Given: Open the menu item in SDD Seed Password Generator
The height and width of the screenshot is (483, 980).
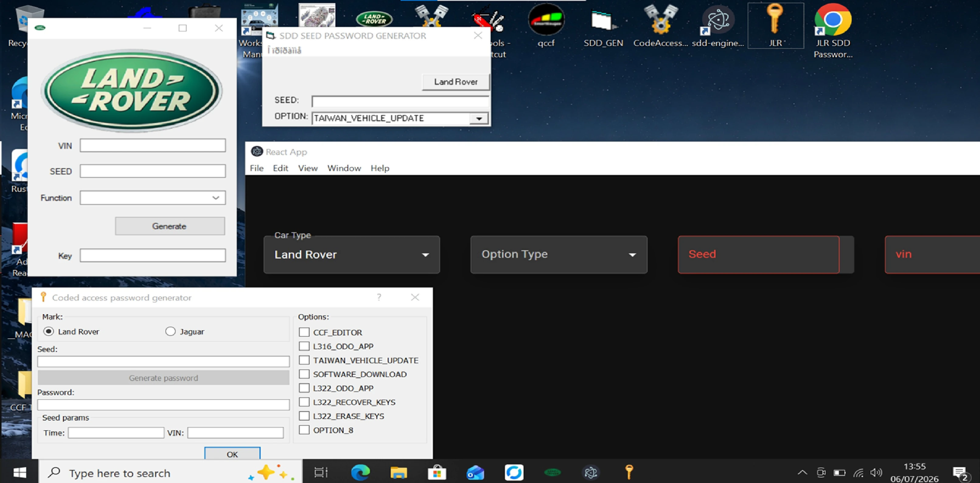Looking at the screenshot, I should [x=284, y=50].
